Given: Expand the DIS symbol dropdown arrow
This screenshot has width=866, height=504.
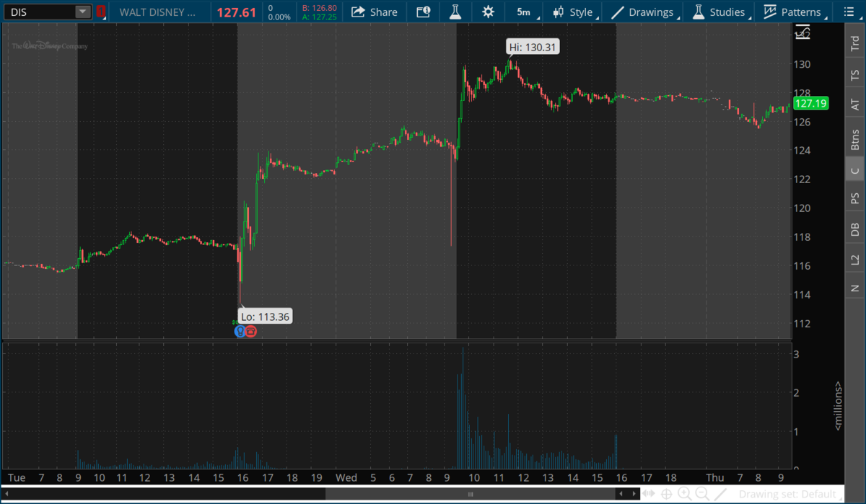Looking at the screenshot, I should pyautogui.click(x=83, y=12).
